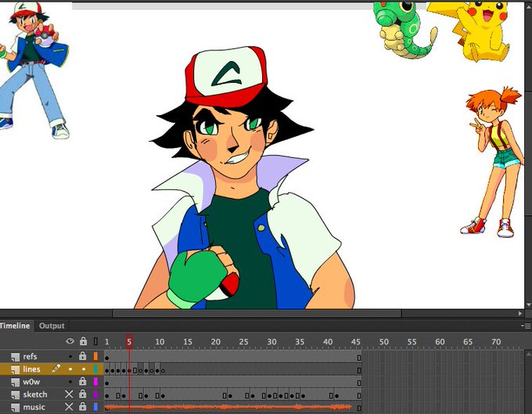
Task: Select the first keyframe of the w0w layer
Action: (x=107, y=383)
